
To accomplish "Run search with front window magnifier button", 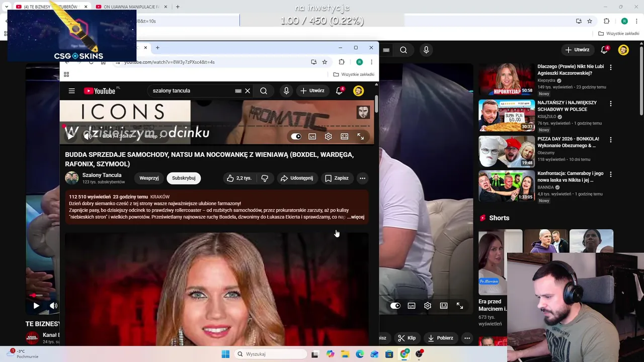I will click(264, 91).
